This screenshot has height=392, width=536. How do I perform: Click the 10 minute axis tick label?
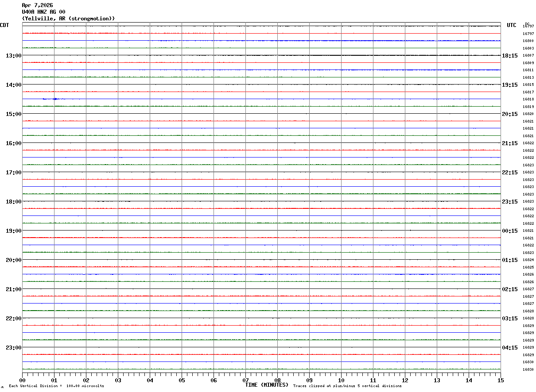(342, 380)
